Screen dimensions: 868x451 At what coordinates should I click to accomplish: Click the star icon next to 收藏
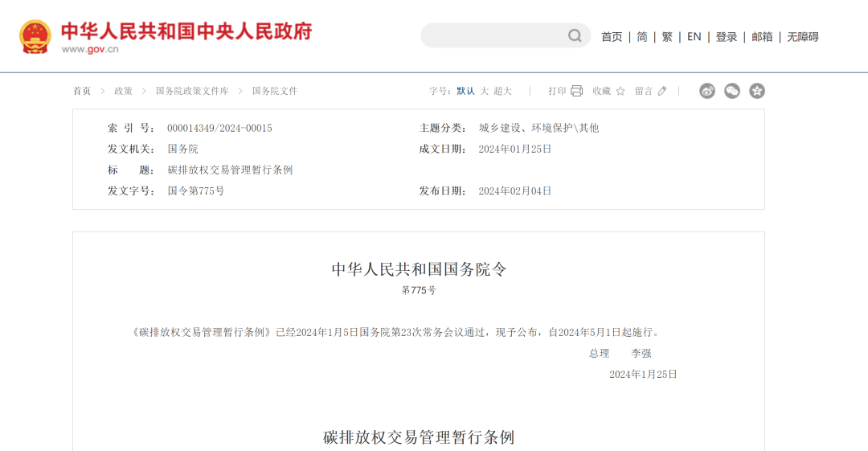click(x=620, y=91)
